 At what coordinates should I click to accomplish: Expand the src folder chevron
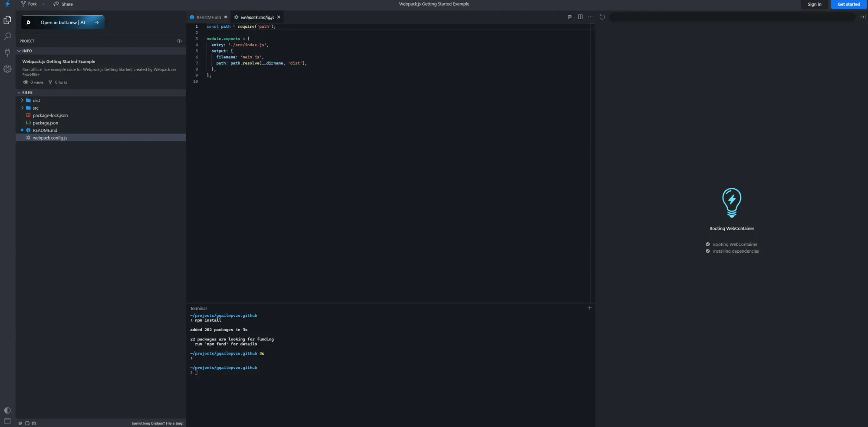22,108
